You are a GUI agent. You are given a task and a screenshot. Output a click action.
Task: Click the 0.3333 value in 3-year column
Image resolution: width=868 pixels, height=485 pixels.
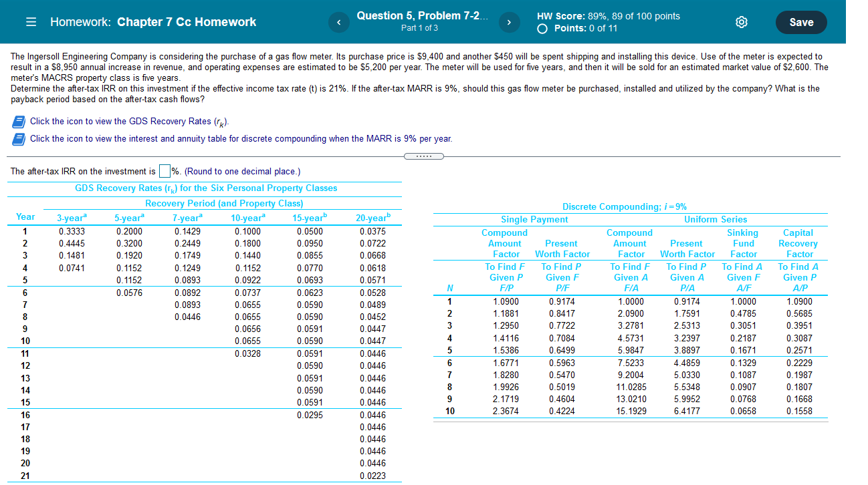[x=71, y=231]
